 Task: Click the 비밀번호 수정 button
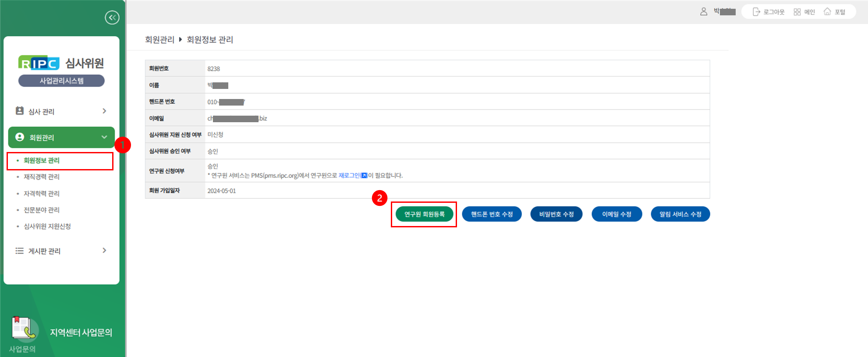(556, 214)
